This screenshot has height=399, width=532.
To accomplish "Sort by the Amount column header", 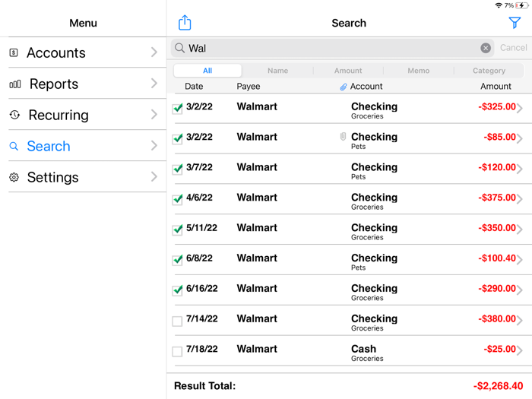I will tap(496, 87).
